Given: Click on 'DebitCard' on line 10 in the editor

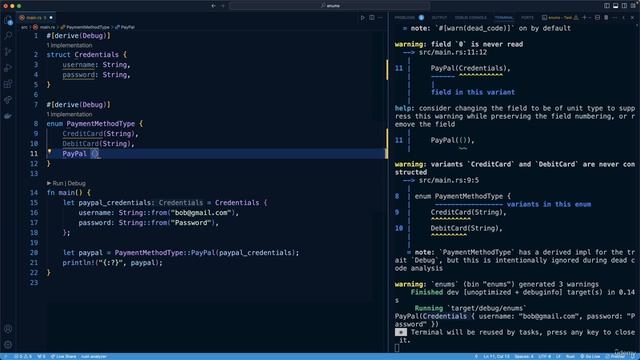Looking at the screenshot, I should tap(80, 144).
